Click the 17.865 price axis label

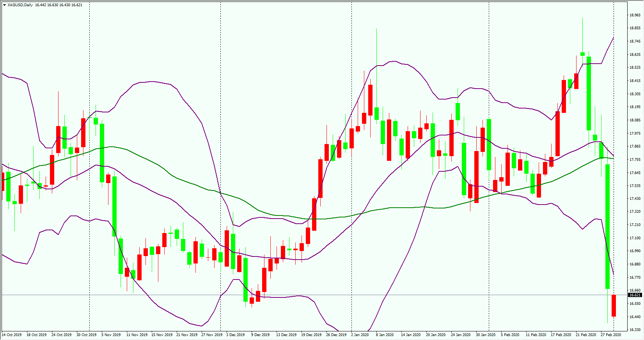pyautogui.click(x=635, y=146)
